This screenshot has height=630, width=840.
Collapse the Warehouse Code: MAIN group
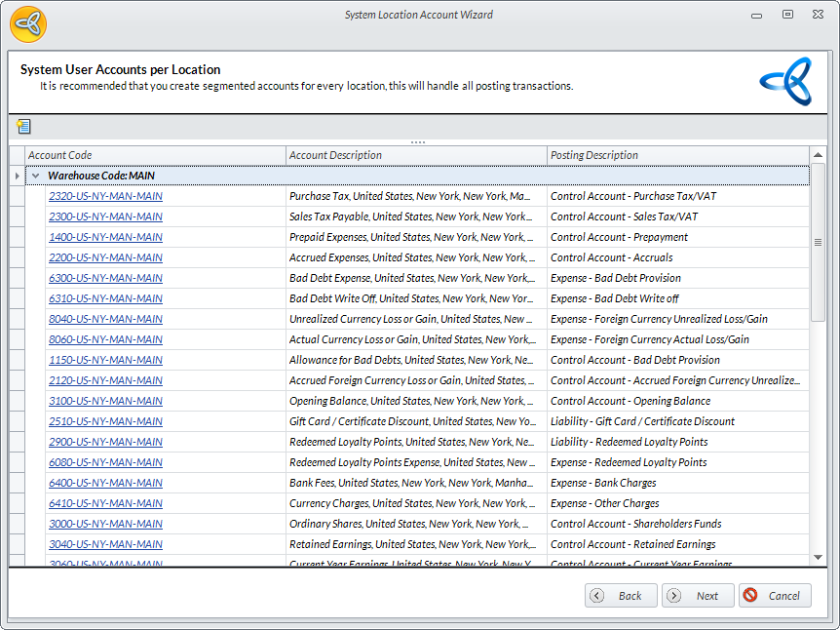point(36,176)
